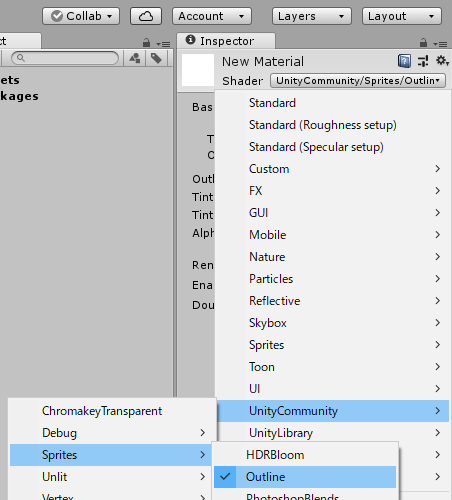Expand the Unlit submenu under UnityCommunity

tap(112, 477)
